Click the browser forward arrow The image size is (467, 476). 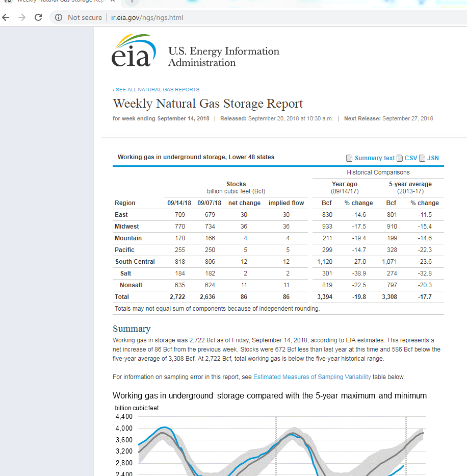(22, 17)
